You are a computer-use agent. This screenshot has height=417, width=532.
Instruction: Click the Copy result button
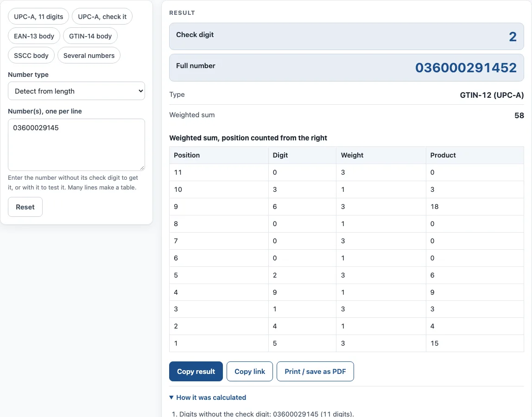point(196,372)
